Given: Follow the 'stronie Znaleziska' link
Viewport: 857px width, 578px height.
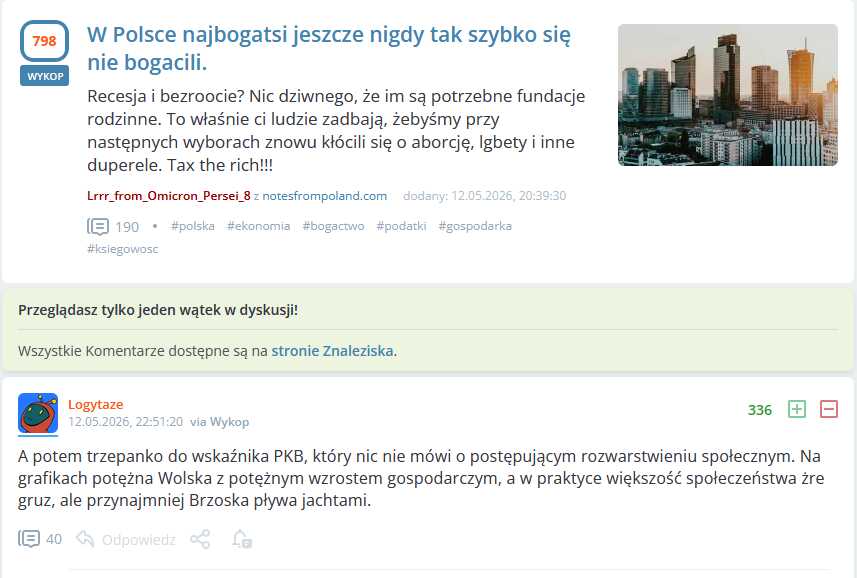Looking at the screenshot, I should pyautogui.click(x=332, y=351).
